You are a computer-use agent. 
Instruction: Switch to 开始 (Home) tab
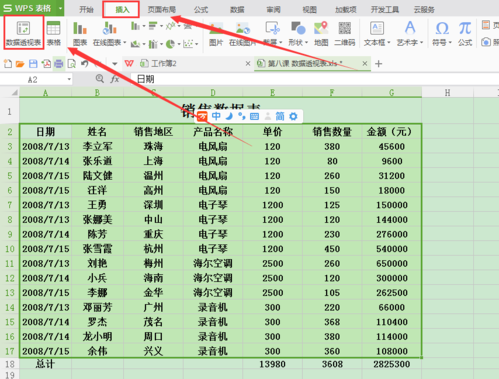[x=86, y=9]
